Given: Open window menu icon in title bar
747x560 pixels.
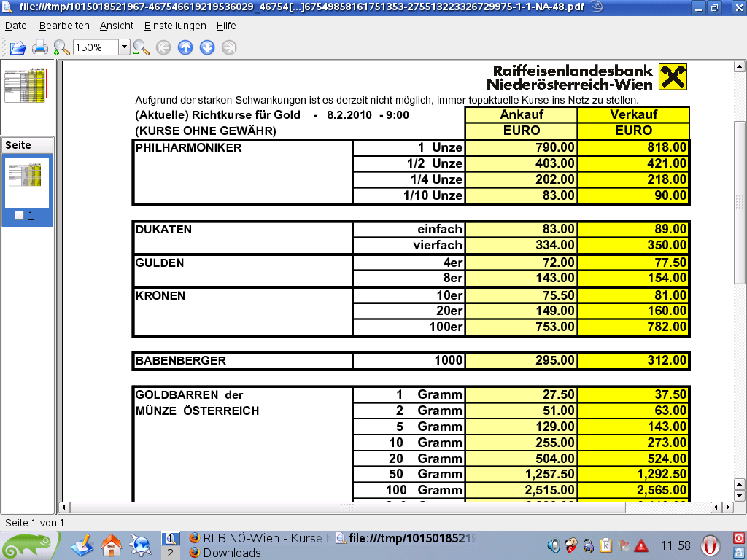Looking at the screenshot, I should click(7, 7).
